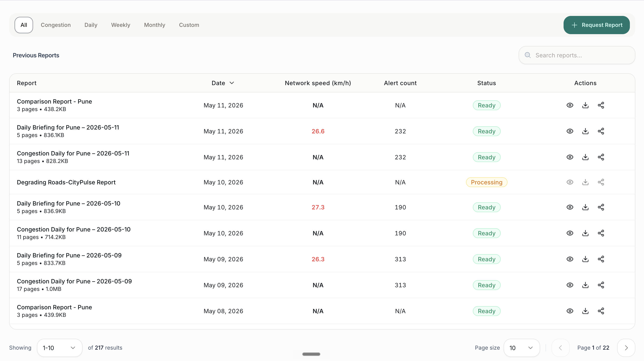This screenshot has height=361, width=644.
Task: View the May 08 Comparison Report - Pune
Action: click(x=570, y=311)
